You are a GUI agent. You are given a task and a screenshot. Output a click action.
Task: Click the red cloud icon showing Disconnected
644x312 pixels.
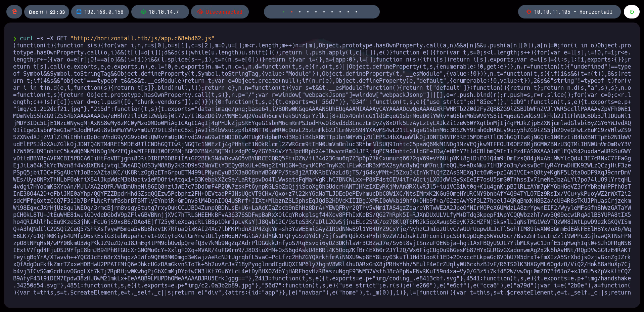click(200, 12)
